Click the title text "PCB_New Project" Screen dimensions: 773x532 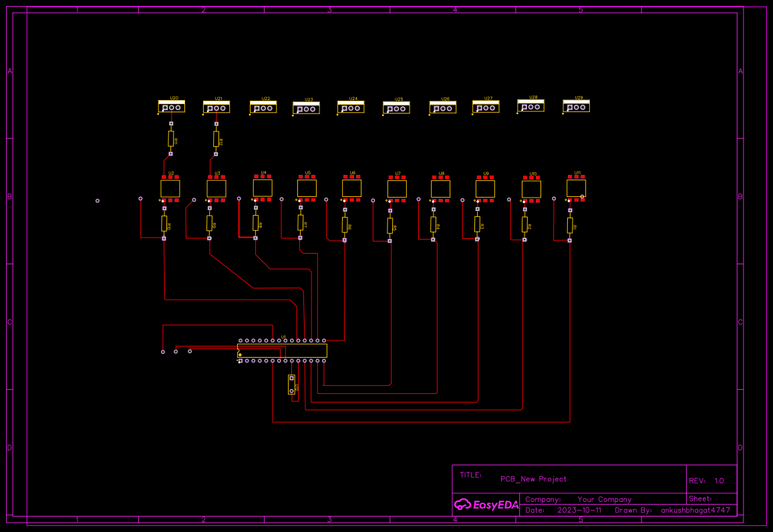pos(533,479)
